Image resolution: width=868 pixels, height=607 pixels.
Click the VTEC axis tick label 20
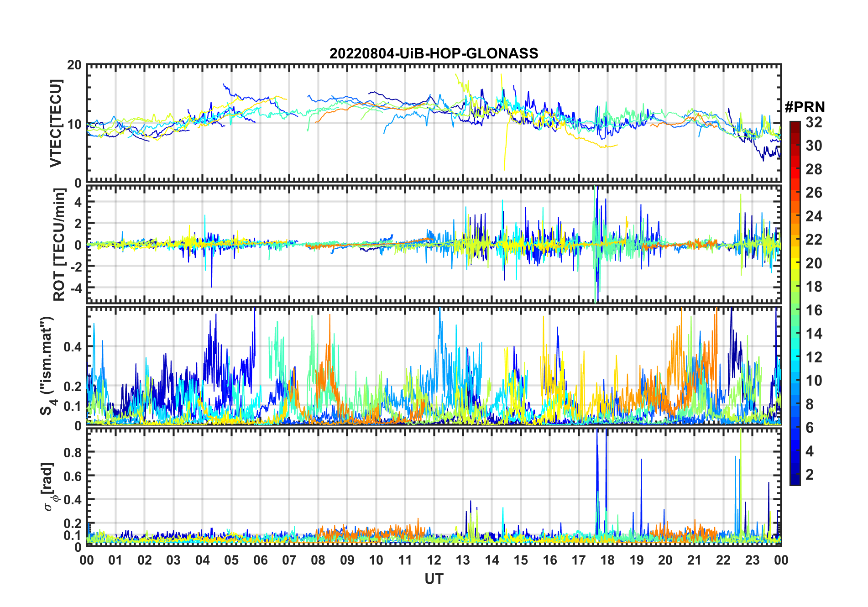(x=74, y=65)
